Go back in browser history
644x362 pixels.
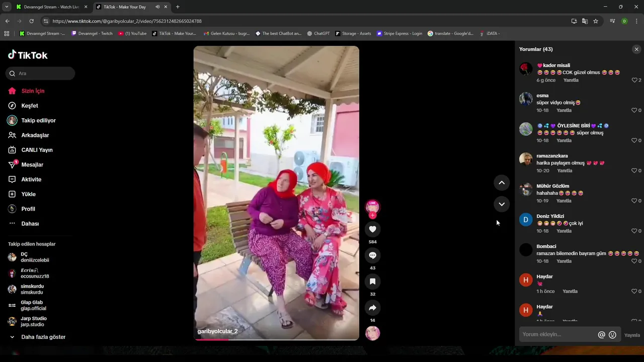coord(7,21)
